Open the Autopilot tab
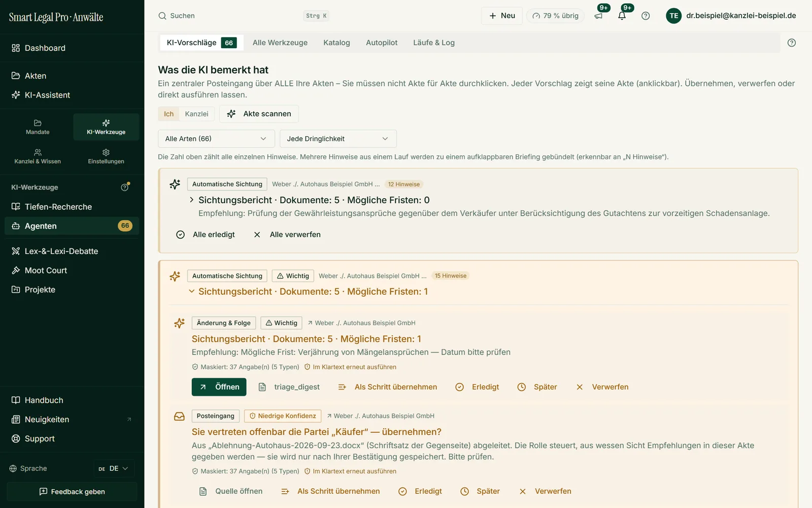This screenshot has height=508, width=812. tap(382, 43)
